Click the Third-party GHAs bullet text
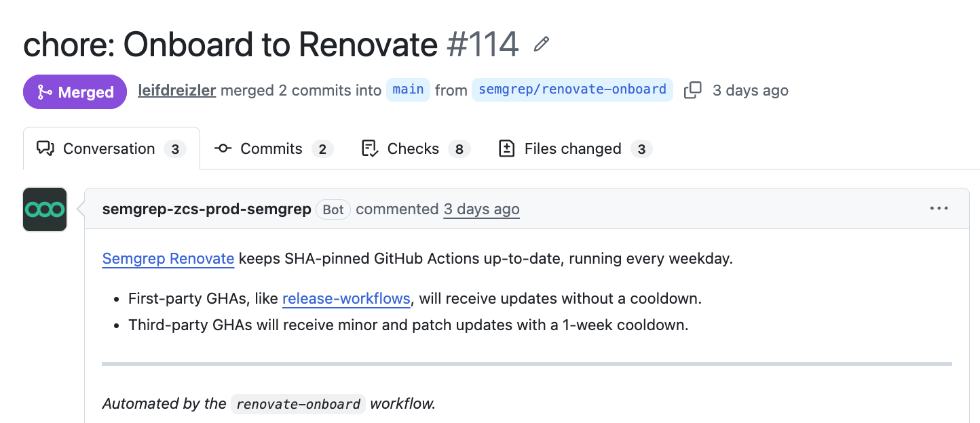 tap(409, 325)
